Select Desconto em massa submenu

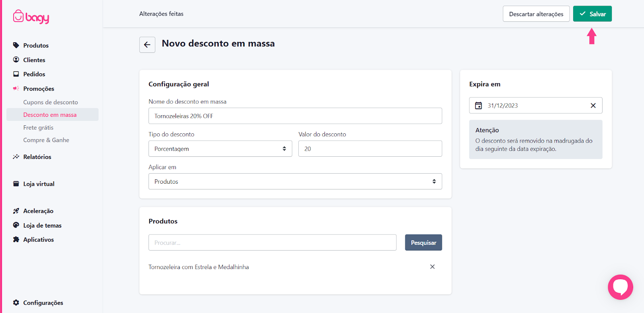tap(50, 115)
